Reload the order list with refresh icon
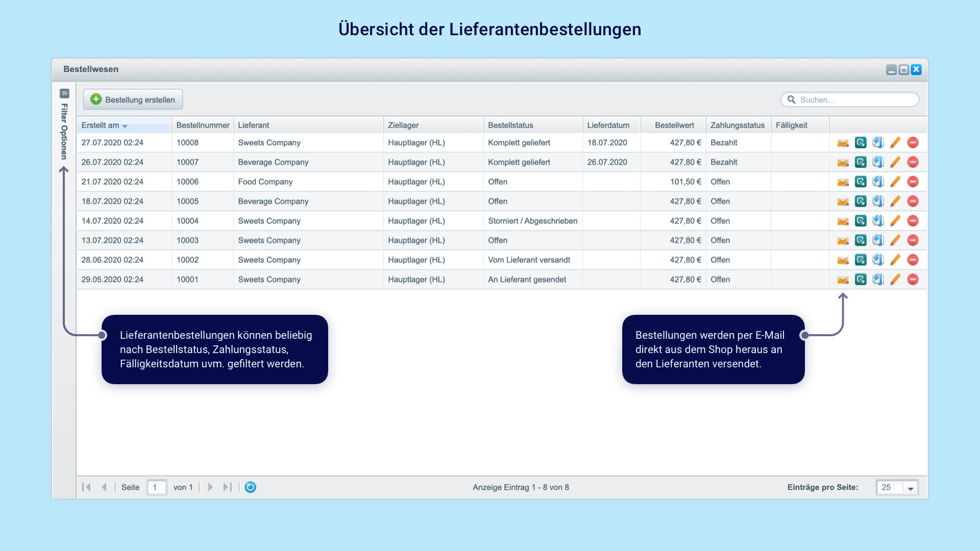Screen dimensions: 980x551 (250, 487)
